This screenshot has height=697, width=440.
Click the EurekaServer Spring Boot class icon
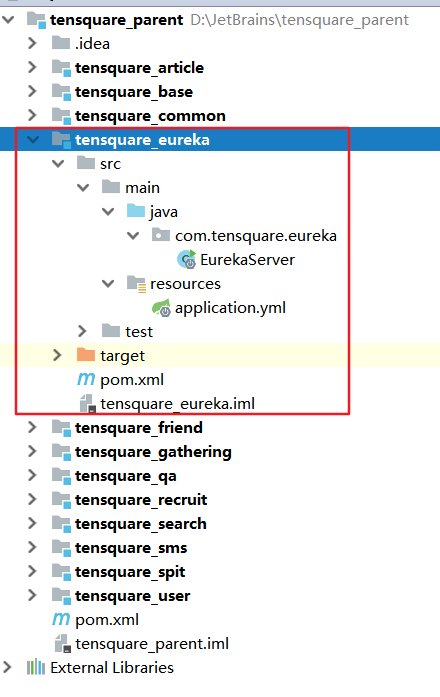(x=187, y=259)
